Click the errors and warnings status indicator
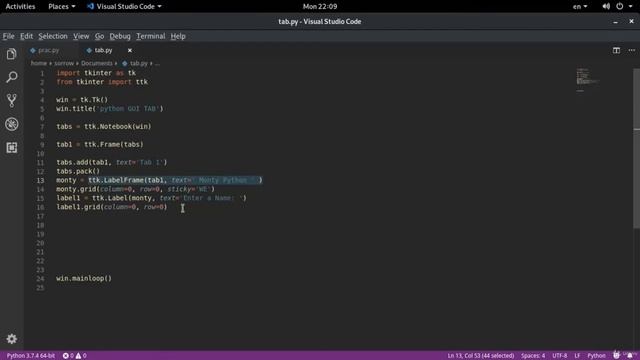This screenshot has height=360, width=640. tap(74, 356)
